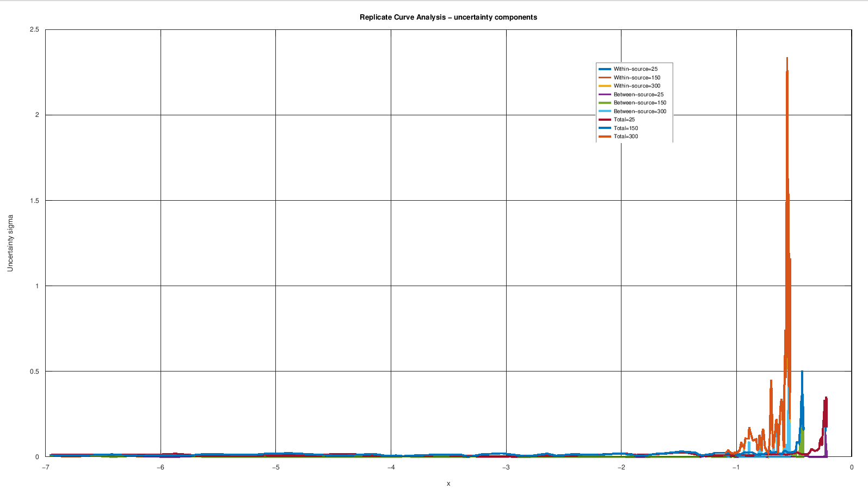Click the x-axis tick label "−4"
This screenshot has width=868, height=489.
pyautogui.click(x=391, y=467)
